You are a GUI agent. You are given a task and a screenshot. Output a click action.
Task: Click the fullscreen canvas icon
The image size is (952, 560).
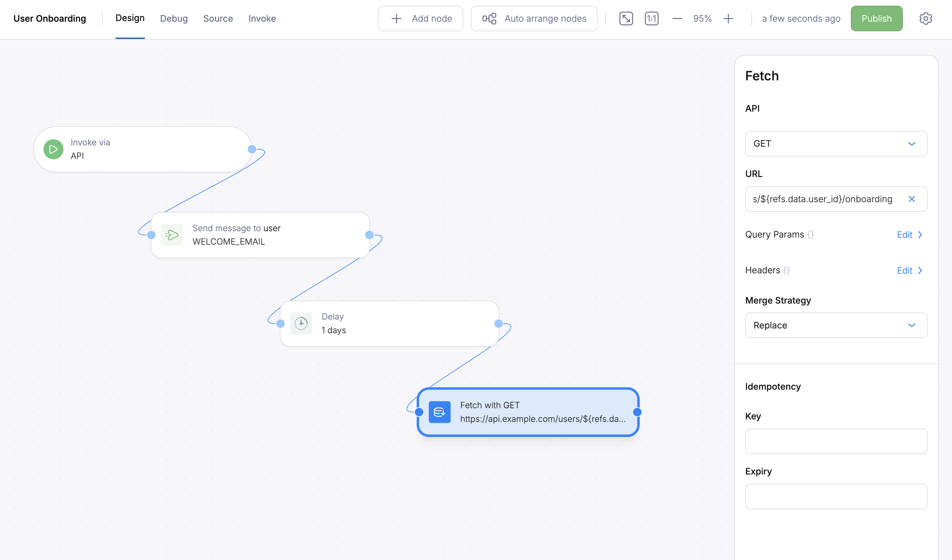point(626,18)
